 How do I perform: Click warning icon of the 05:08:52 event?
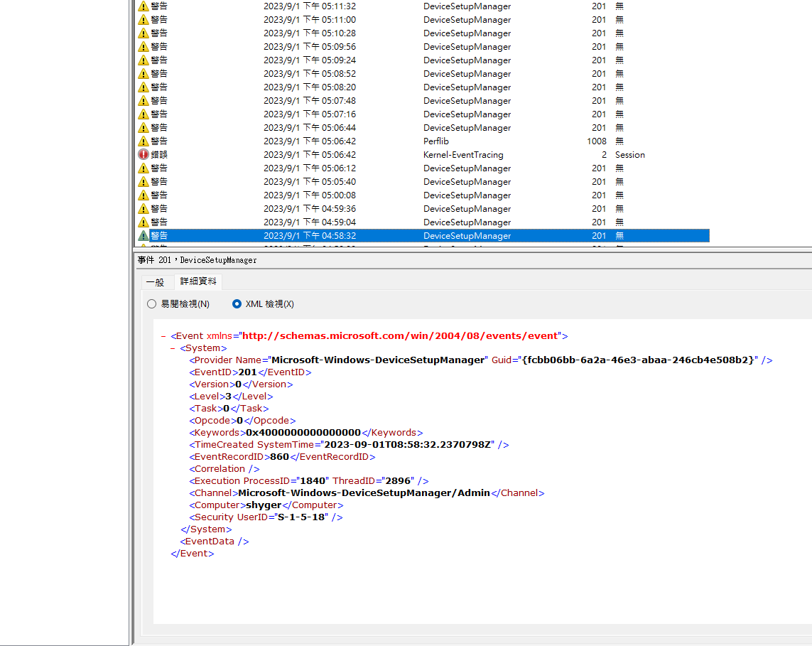(144, 74)
